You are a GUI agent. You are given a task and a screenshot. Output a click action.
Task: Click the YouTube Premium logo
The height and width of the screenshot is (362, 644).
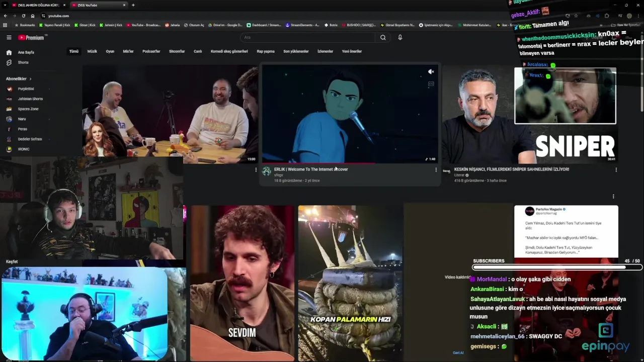coord(32,37)
